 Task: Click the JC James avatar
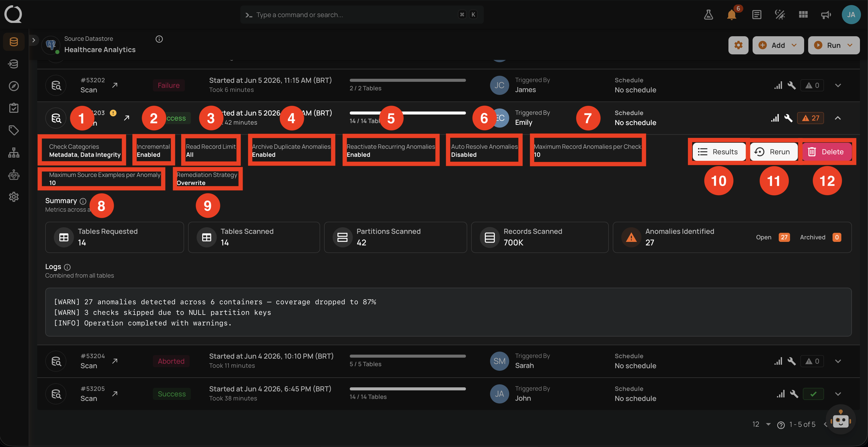click(499, 85)
